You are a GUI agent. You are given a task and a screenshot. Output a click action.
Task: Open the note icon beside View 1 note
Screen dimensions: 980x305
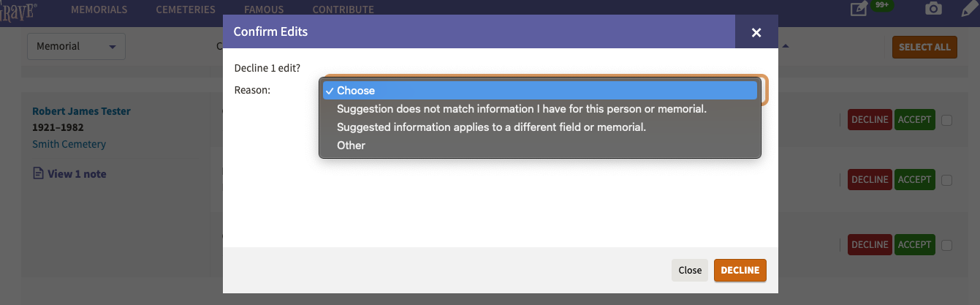39,173
